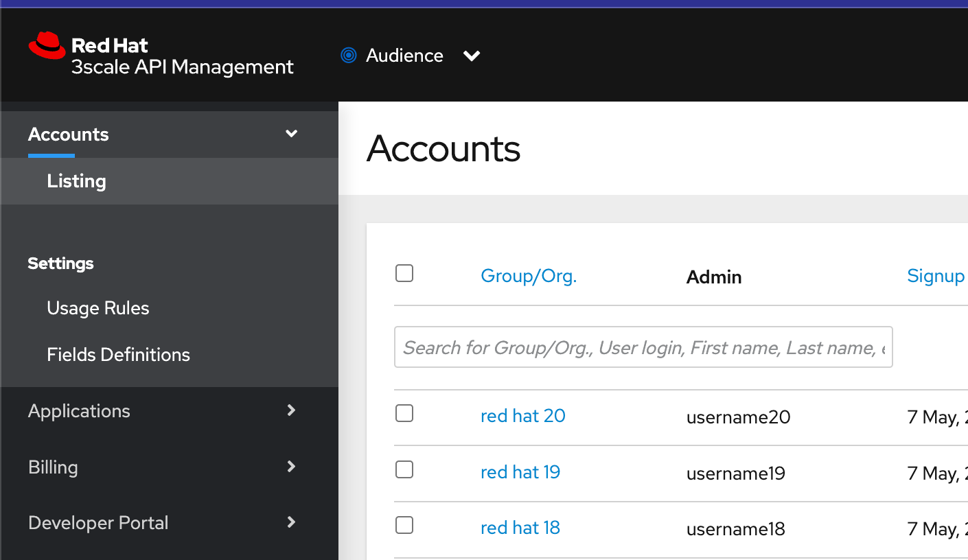Expand the Developer Portal sidebar section

(x=291, y=522)
